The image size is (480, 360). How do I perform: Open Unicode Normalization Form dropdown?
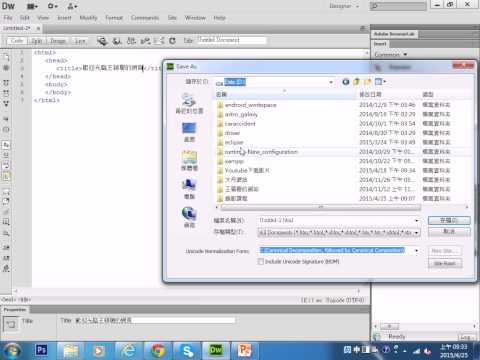click(416, 250)
